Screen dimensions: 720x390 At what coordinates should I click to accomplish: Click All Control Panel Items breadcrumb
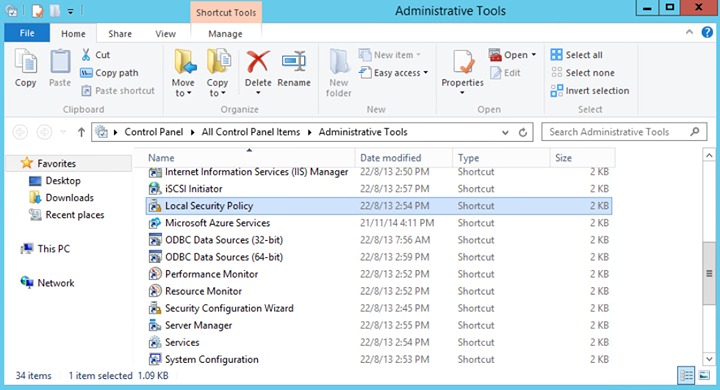click(x=251, y=132)
